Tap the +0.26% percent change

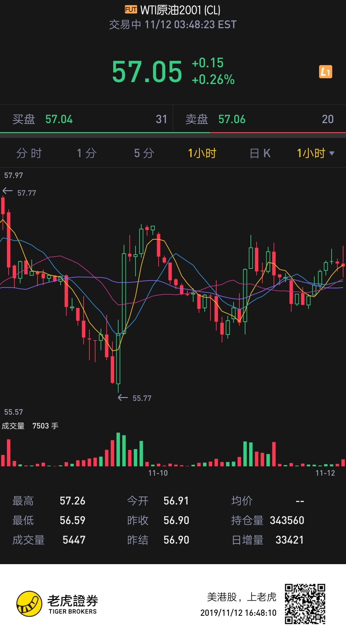click(x=213, y=80)
